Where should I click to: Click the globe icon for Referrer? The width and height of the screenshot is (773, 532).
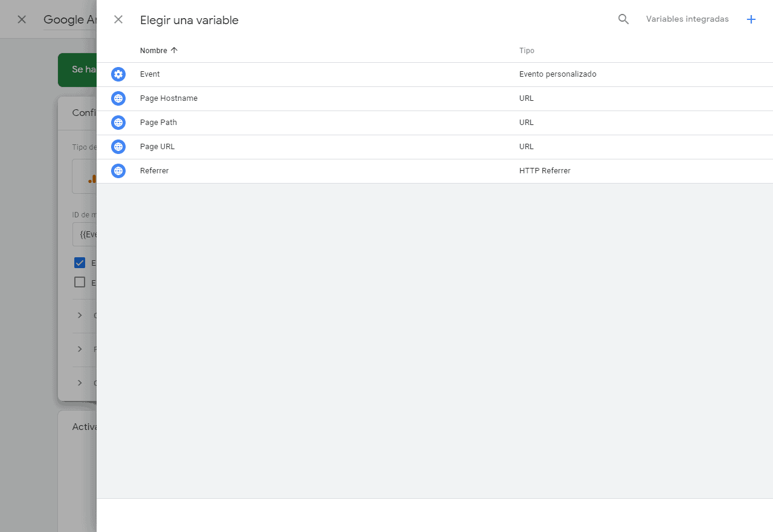(118, 171)
